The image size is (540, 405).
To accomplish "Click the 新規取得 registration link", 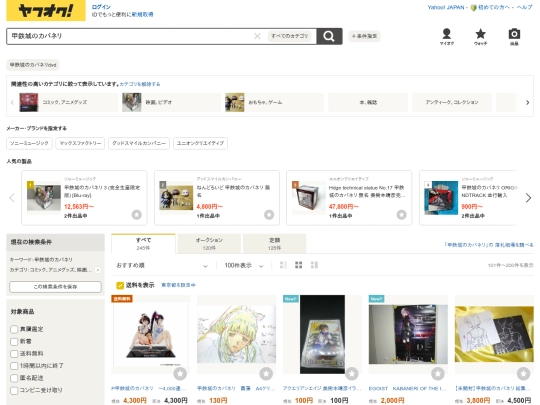I will click(142, 14).
